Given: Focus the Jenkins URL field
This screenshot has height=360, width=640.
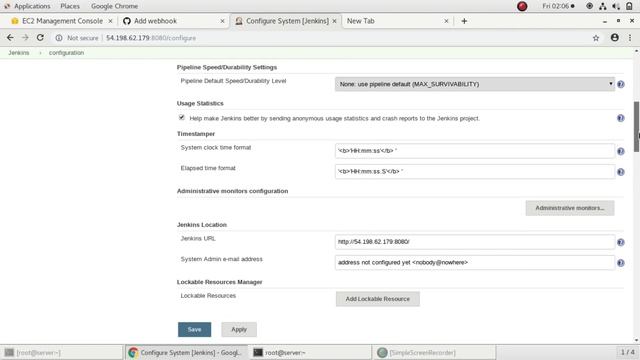Looking at the screenshot, I should pos(475,242).
